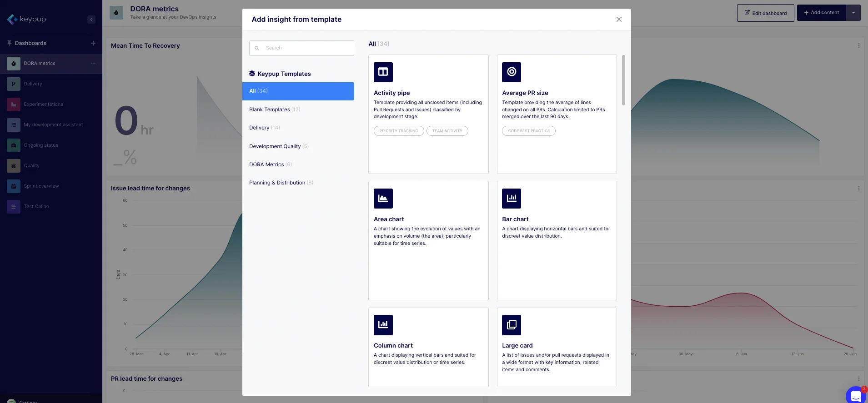Viewport: 868px width, 403px height.
Task: Click the Dashboards section header
Action: click(30, 43)
